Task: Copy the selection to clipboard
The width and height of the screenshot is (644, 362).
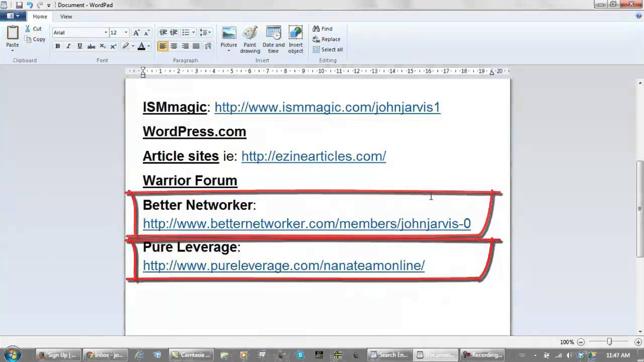Action: (35, 39)
